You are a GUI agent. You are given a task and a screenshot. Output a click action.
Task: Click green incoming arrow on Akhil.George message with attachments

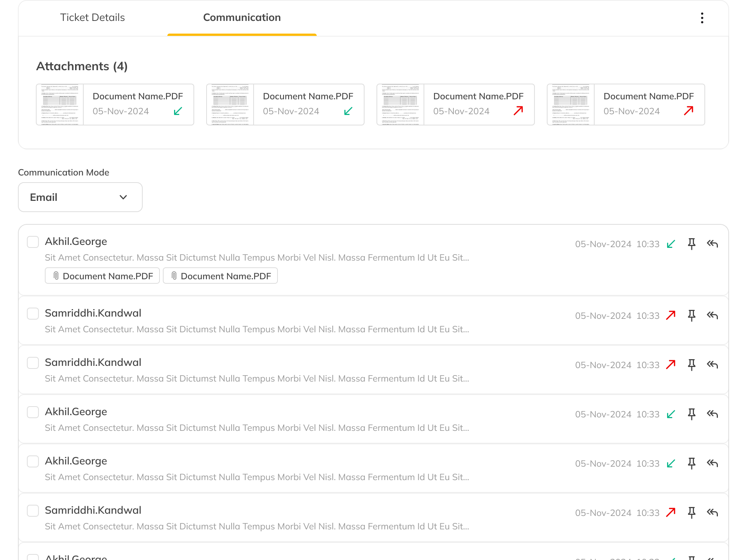pos(671,244)
